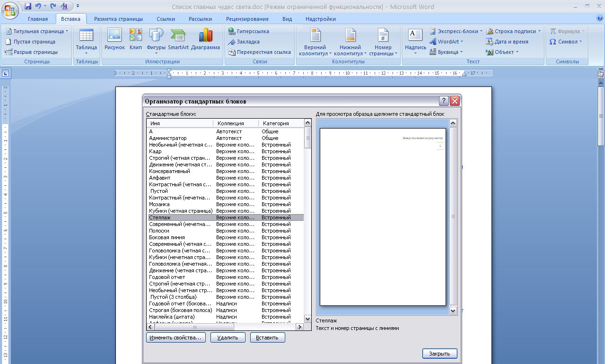Select the Кадр building block
The height and width of the screenshot is (364, 605).
[x=226, y=151]
